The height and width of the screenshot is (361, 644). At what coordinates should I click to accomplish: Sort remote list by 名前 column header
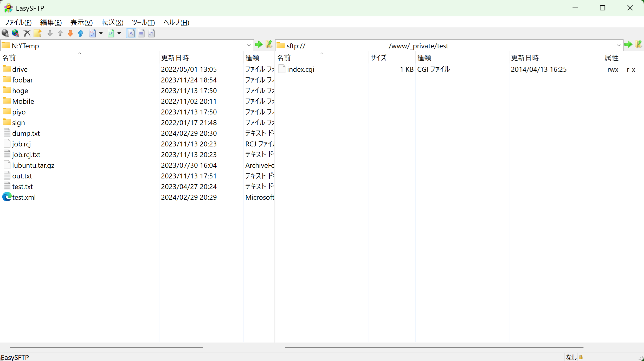pos(322,58)
